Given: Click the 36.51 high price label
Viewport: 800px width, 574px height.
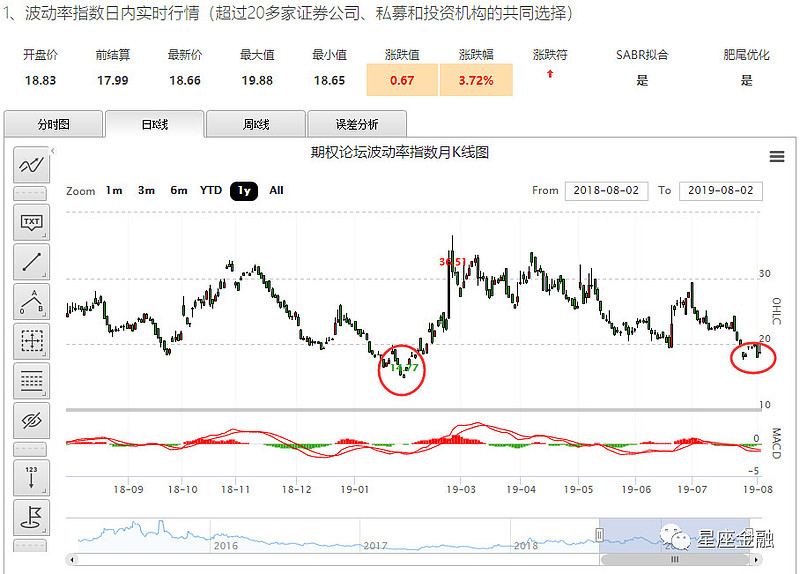Looking at the screenshot, I should pyautogui.click(x=452, y=262).
